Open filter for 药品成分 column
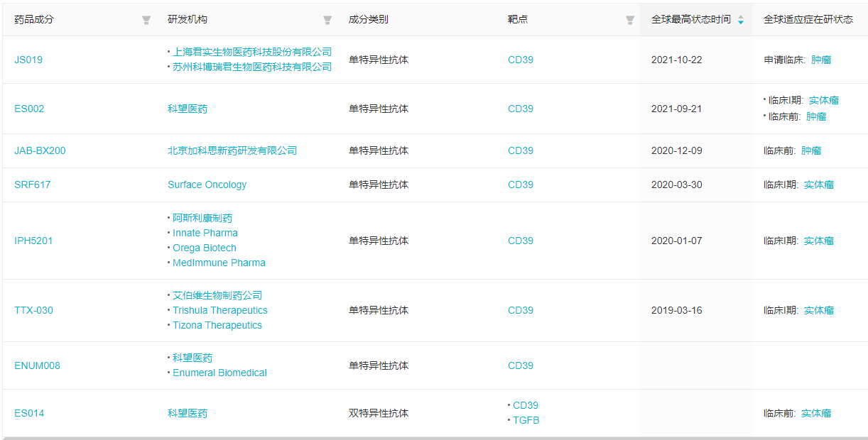This screenshot has height=440, width=868. pos(146,20)
